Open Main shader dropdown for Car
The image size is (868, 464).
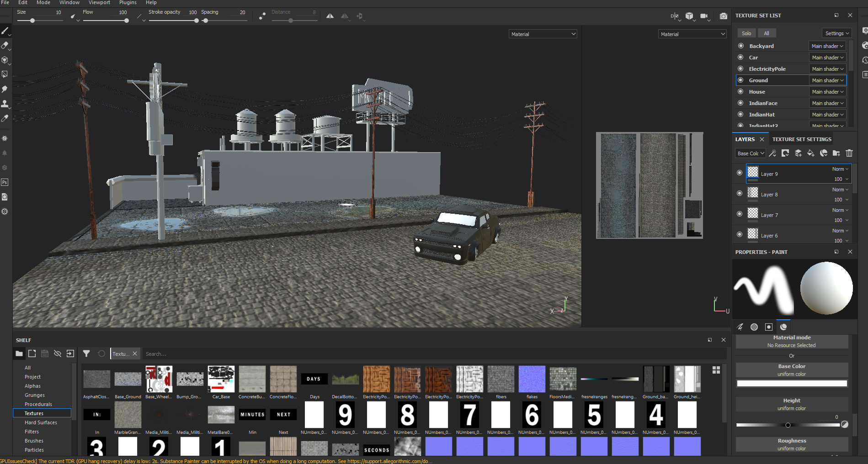[x=827, y=58]
